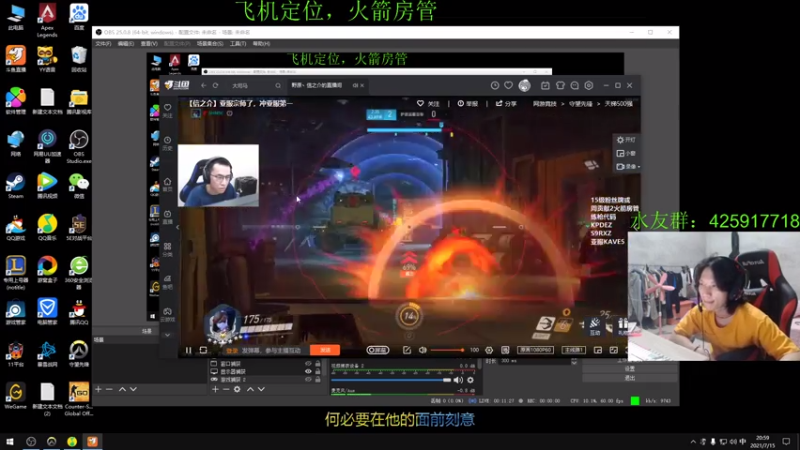Image resolution: width=800 pixels, height=450 pixels.
Task: Click the 分享 share button
Action: tap(506, 104)
